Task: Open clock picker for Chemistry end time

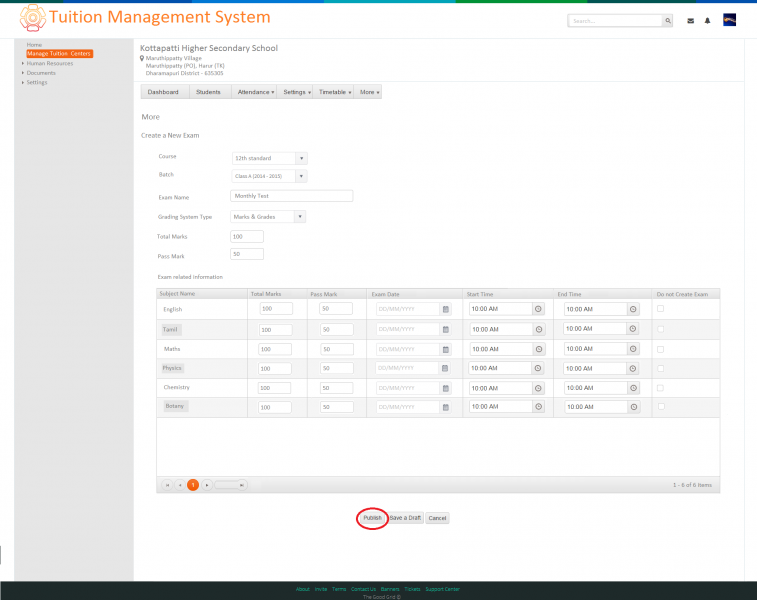Action: click(633, 388)
